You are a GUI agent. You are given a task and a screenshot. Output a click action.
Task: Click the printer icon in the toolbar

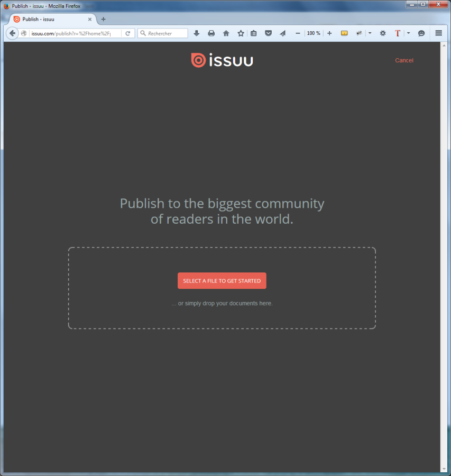(211, 33)
